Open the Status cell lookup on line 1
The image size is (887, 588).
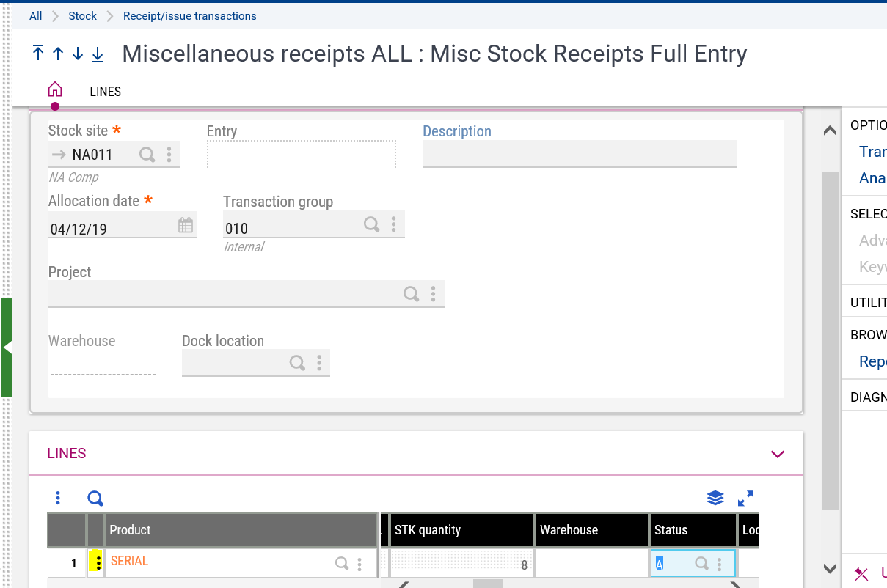pos(701,563)
